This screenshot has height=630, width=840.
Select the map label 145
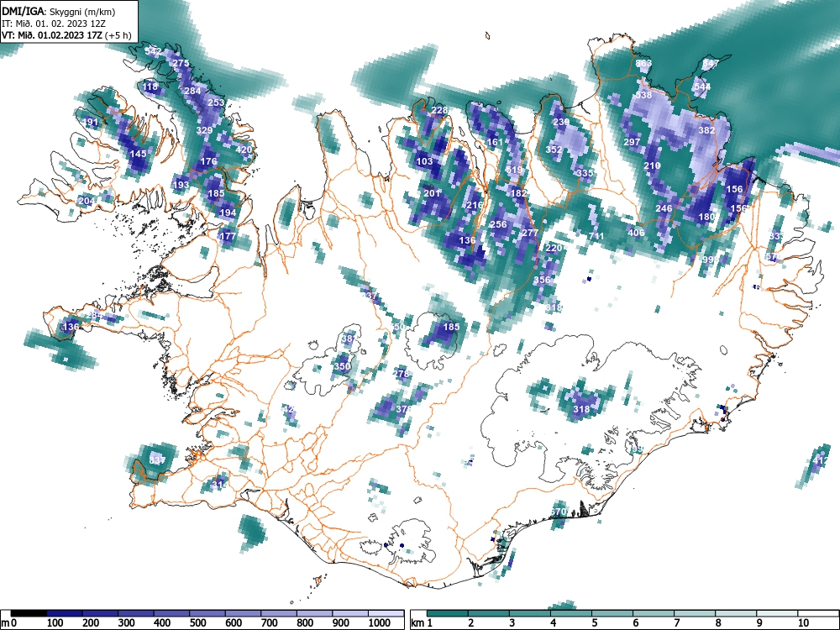(139, 154)
